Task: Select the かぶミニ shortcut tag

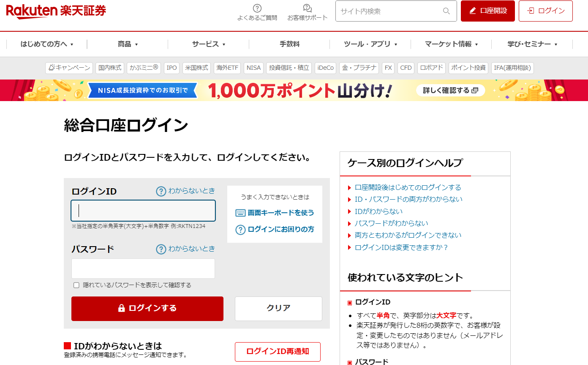Action: point(144,68)
